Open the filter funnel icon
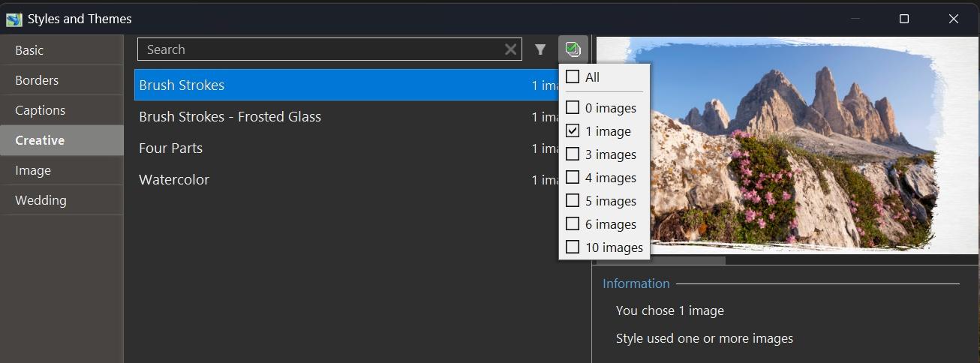The width and height of the screenshot is (980, 363). (x=540, y=49)
